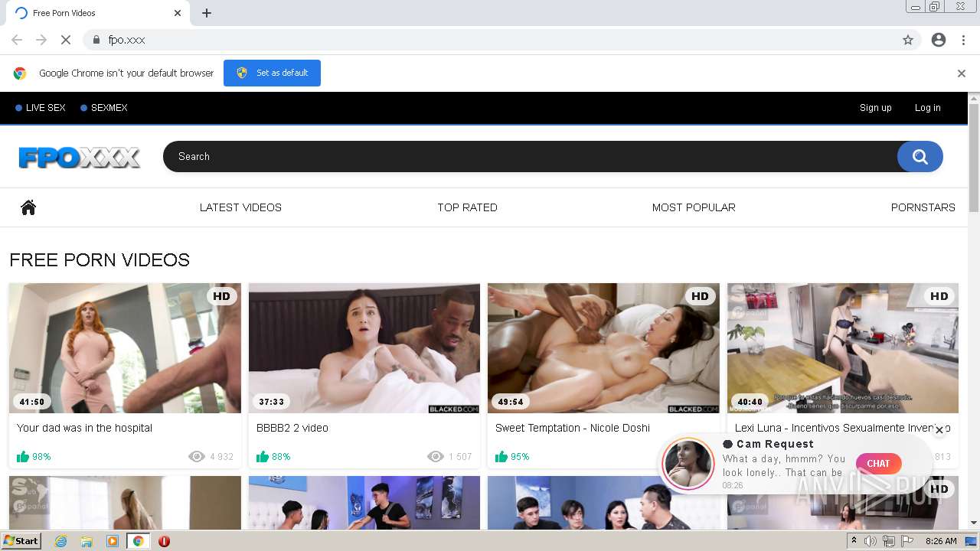The height and width of the screenshot is (551, 980).
Task: Click the eye views icon next to 4 932
Action: (197, 457)
